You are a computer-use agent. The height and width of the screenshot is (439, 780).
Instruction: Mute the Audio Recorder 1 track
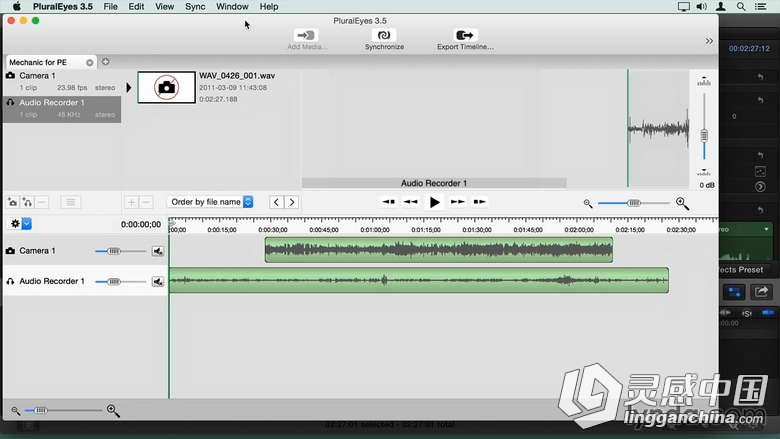[158, 281]
